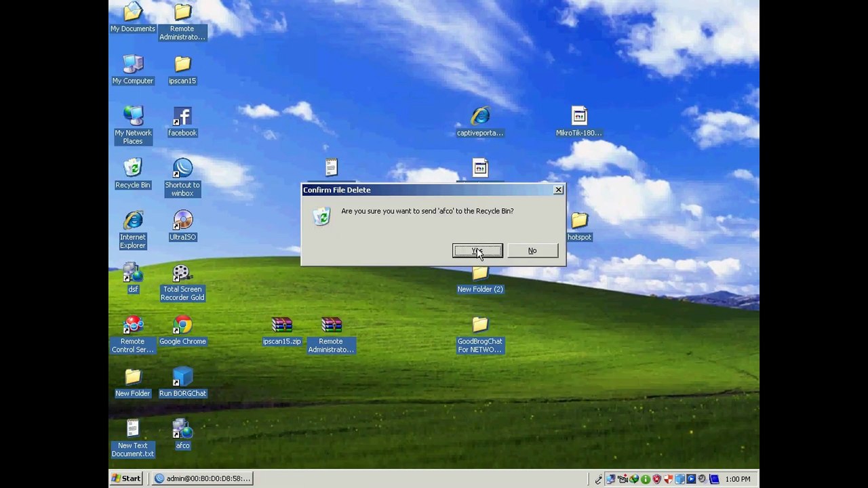This screenshot has height=488, width=868.
Task: Switch to the admin@00:B0:D0:D8:58 taskbar window
Action: [x=203, y=479]
